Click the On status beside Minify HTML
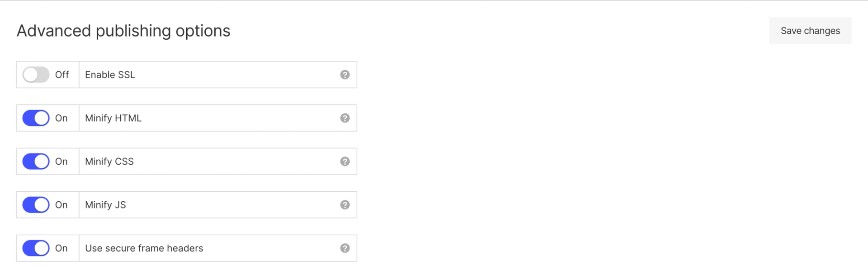The image size is (868, 278). point(61,118)
